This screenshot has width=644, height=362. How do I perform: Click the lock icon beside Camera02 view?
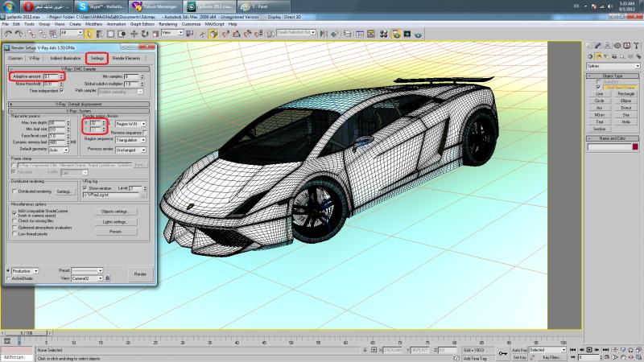[107, 278]
